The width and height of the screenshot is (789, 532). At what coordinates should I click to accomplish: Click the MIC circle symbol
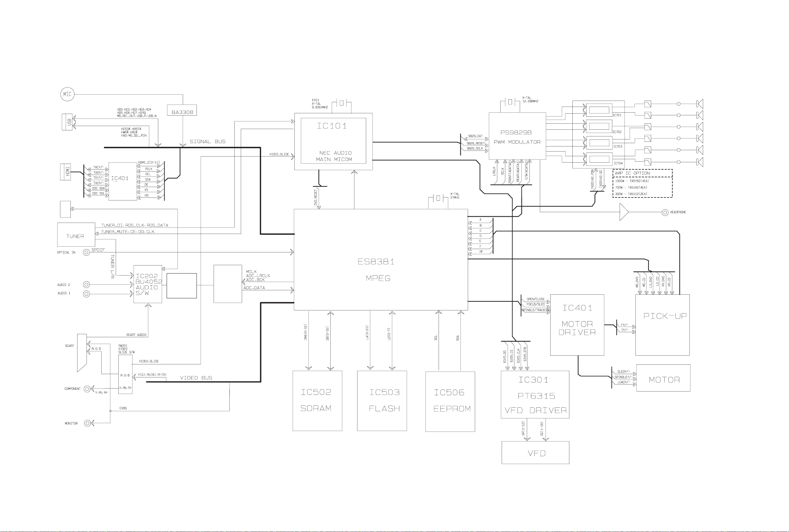[67, 94]
